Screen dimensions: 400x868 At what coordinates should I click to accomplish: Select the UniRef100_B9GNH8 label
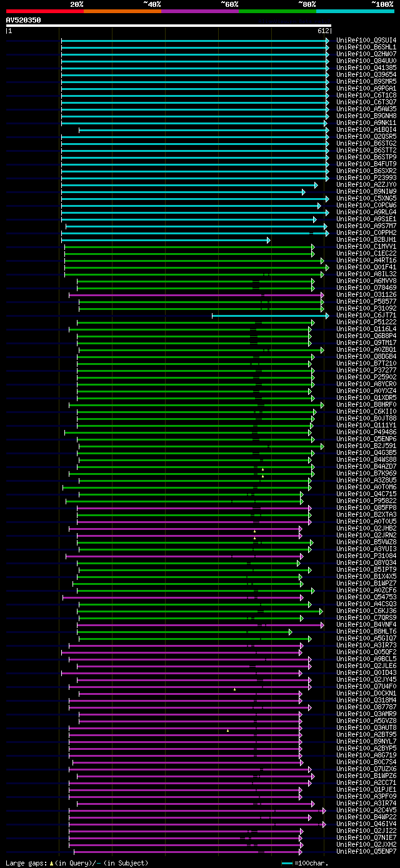click(366, 116)
